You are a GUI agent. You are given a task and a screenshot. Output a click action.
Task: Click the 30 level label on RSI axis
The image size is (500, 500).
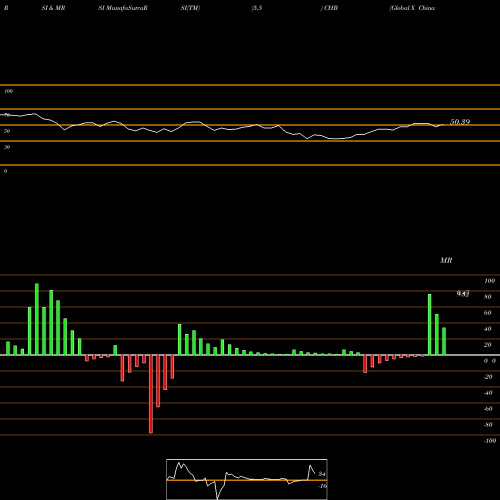(x=7, y=147)
